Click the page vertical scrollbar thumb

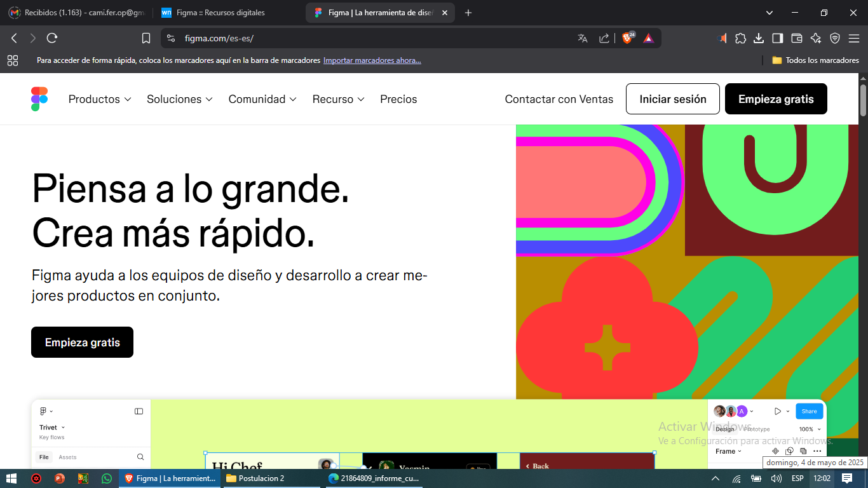tap(863, 100)
